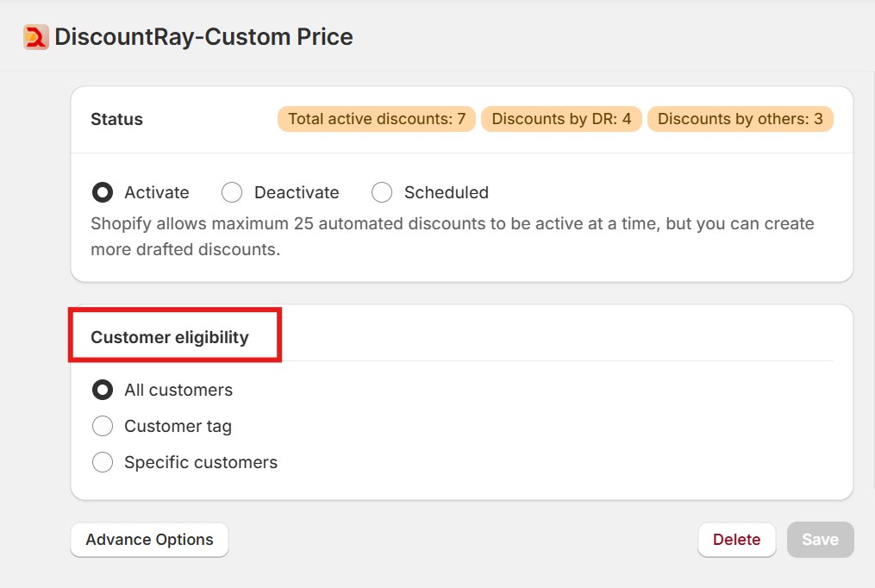875x588 pixels.
Task: Click the DiscountRay-Custom Price page title
Action: pos(203,37)
